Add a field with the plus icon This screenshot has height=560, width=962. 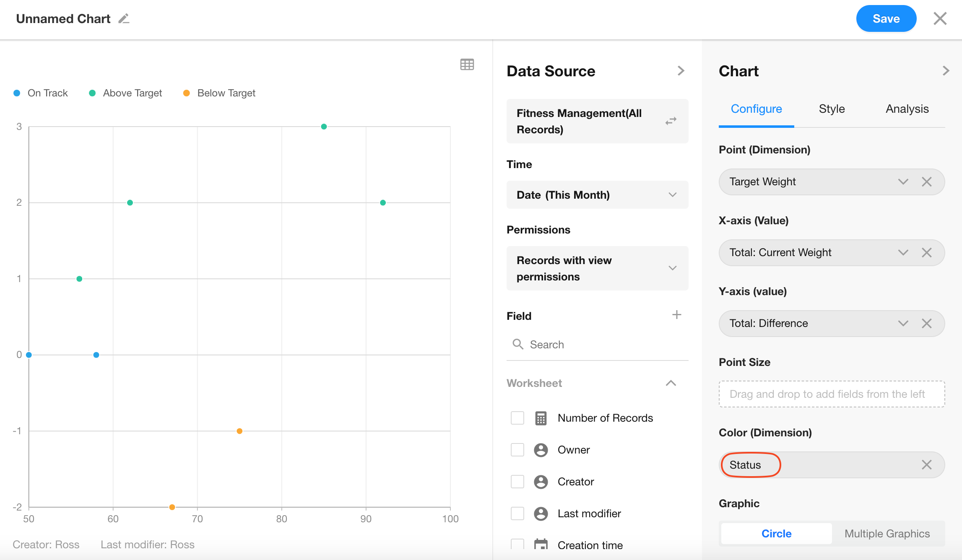[x=676, y=315]
